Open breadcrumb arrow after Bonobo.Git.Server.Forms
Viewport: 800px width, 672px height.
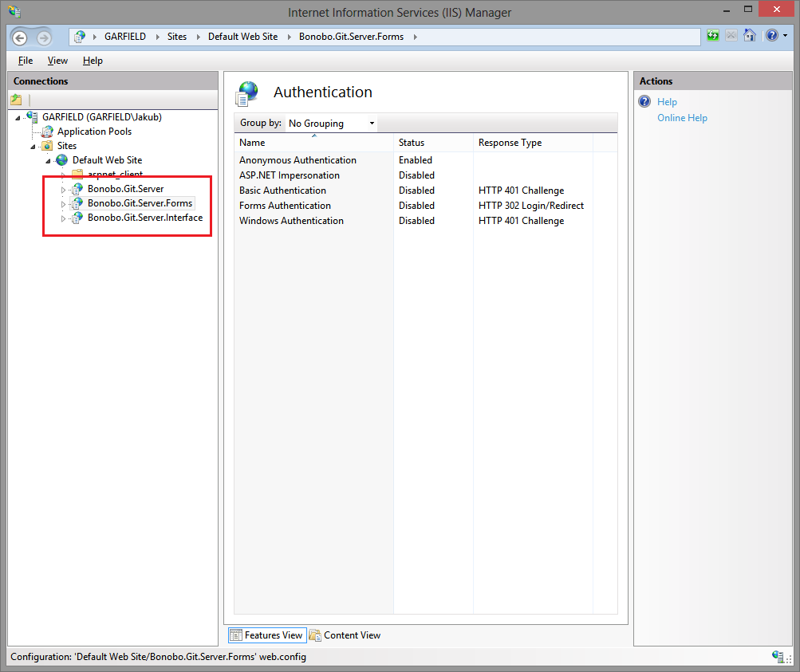pos(416,37)
